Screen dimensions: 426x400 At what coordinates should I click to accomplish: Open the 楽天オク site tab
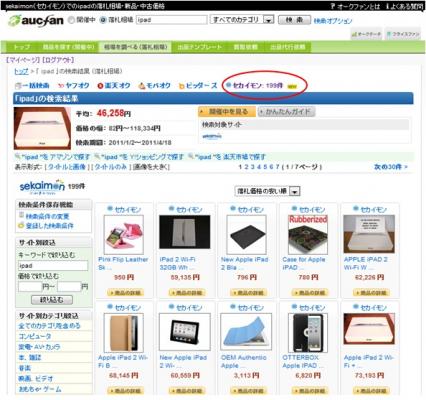pyautogui.click(x=114, y=86)
